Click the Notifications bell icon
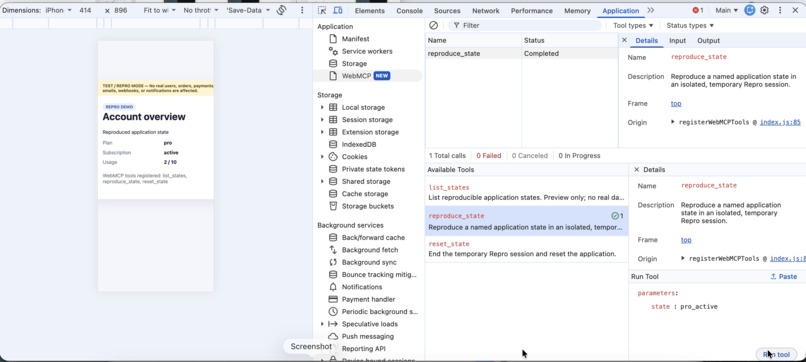The image size is (806, 362). point(333,287)
